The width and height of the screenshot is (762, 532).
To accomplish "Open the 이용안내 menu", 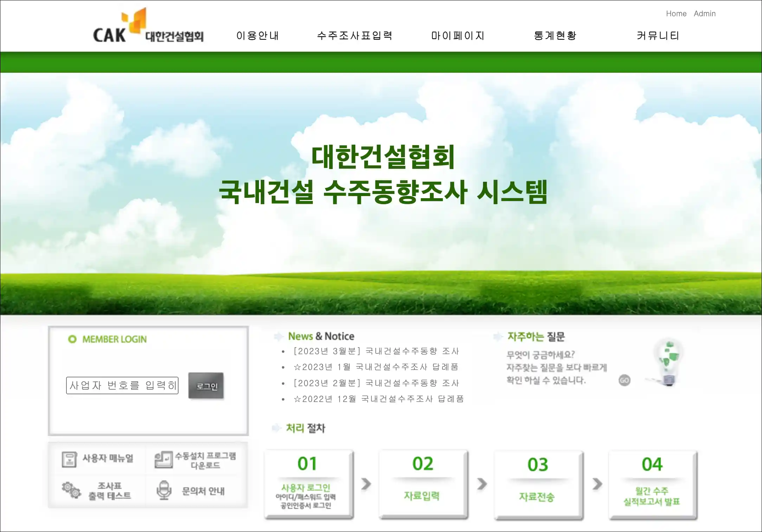I will pos(257,36).
